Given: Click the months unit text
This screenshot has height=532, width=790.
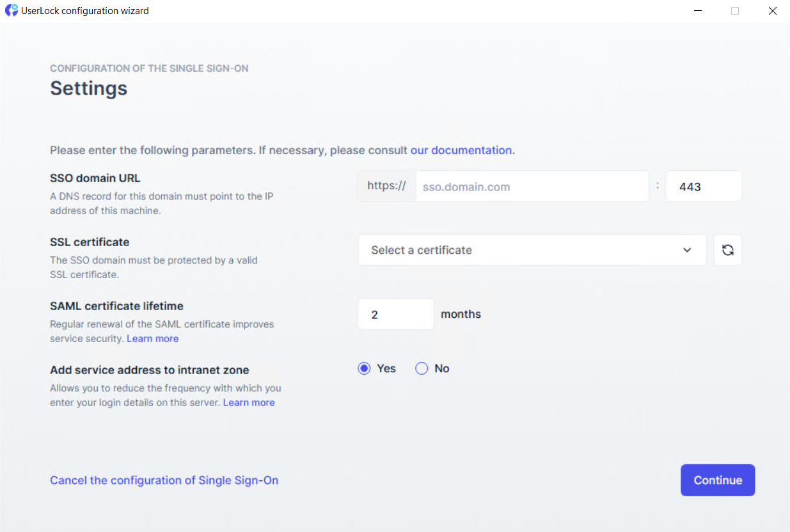Looking at the screenshot, I should 461,314.
